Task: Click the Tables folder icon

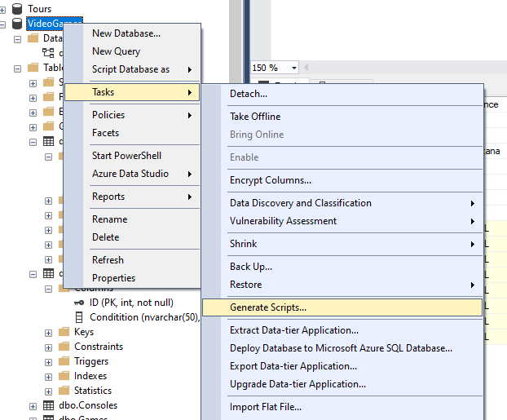Action: [x=33, y=68]
